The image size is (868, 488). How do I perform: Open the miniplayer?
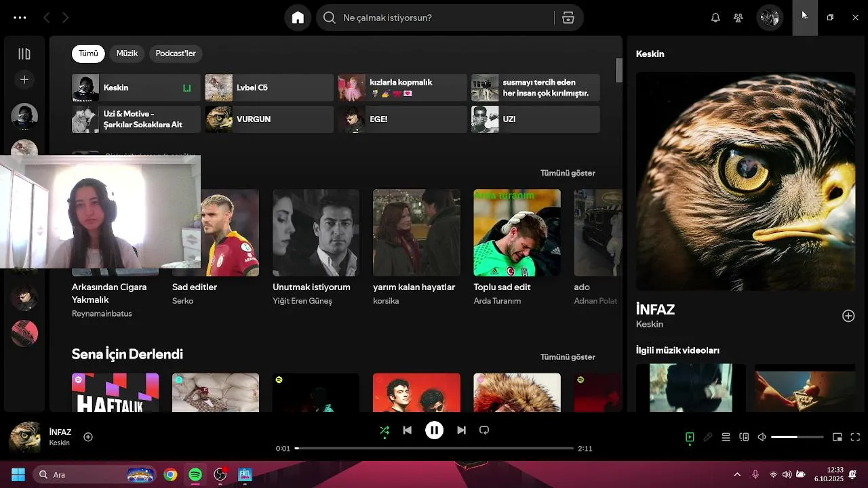837,437
